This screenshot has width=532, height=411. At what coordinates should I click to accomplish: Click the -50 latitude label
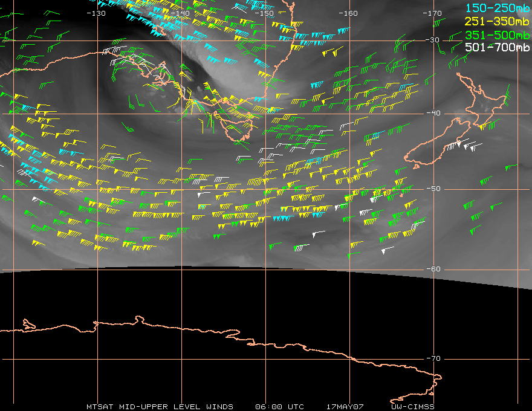click(433, 189)
